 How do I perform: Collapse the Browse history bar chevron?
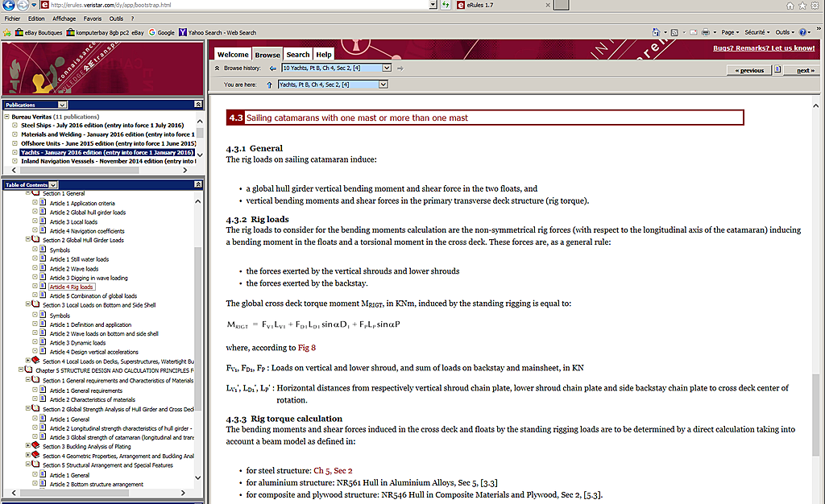tap(217, 68)
